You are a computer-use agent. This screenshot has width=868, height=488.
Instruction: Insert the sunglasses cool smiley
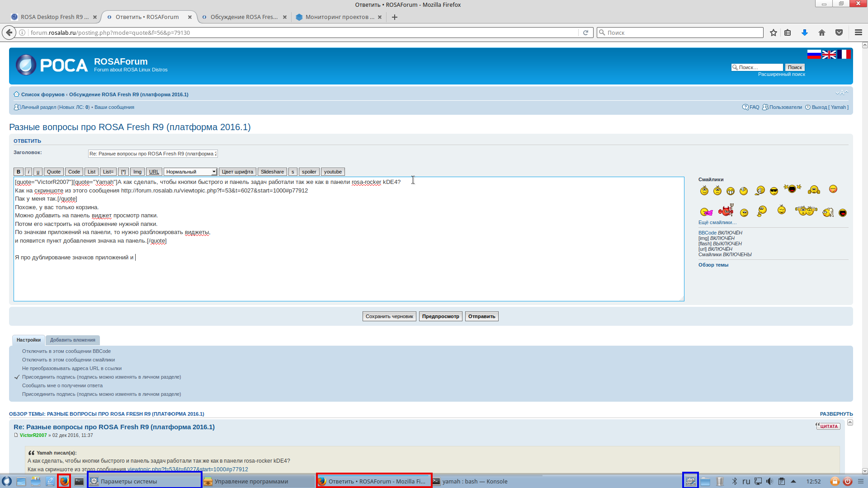(x=774, y=191)
